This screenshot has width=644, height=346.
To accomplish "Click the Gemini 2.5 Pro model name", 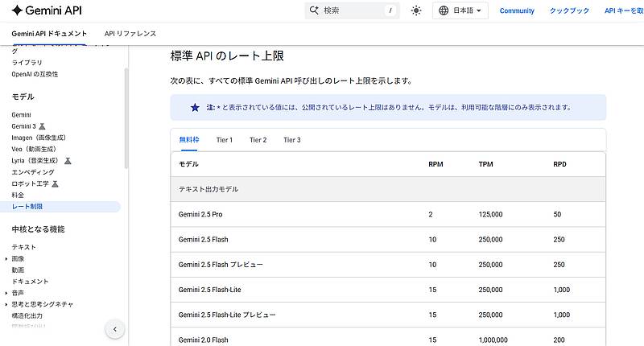I will [200, 214].
